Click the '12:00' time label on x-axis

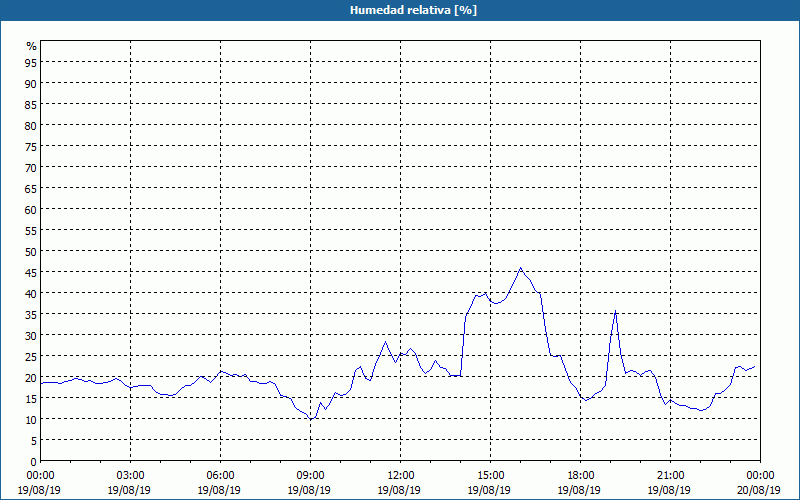point(401,476)
